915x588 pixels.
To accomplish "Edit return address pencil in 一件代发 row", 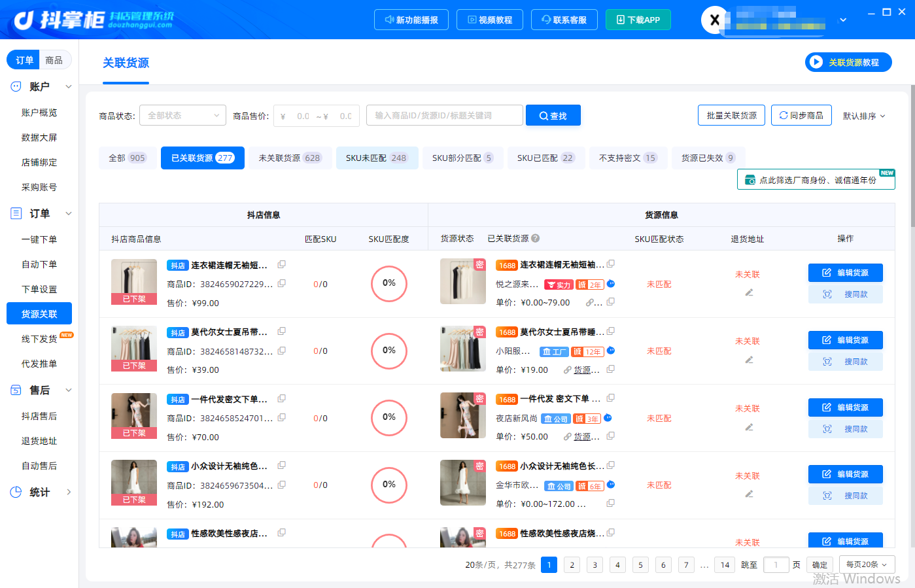I will coord(749,427).
